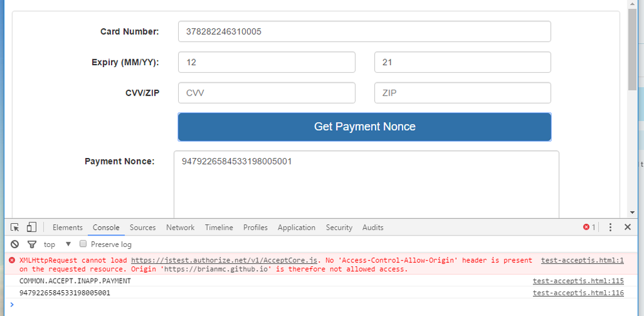Switch to the Network tab
The height and width of the screenshot is (316, 644).
click(x=180, y=228)
